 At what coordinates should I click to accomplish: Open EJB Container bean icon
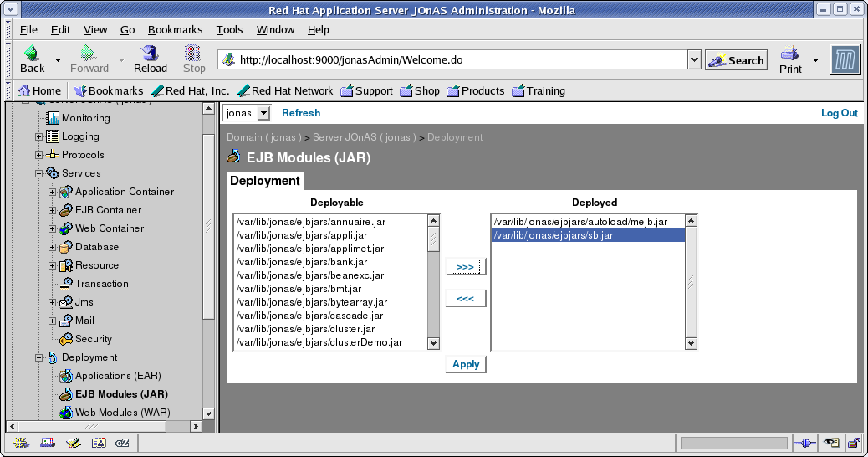(66, 210)
